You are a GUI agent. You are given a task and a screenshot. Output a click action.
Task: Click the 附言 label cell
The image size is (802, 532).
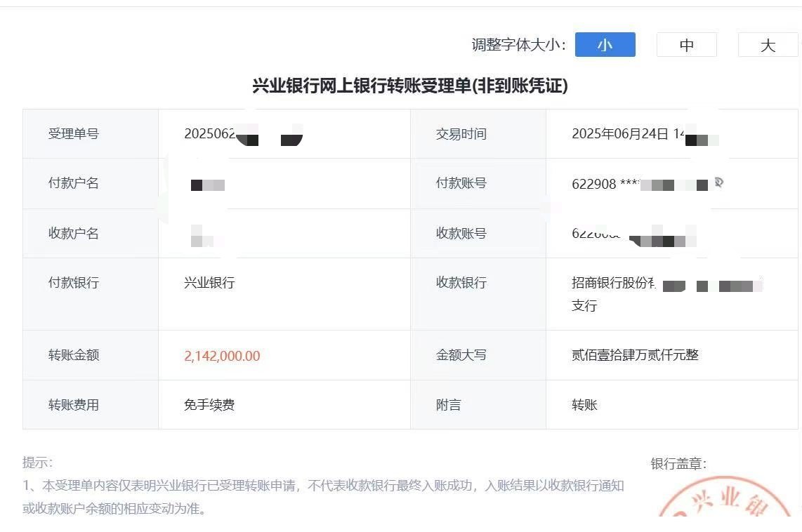click(x=478, y=405)
